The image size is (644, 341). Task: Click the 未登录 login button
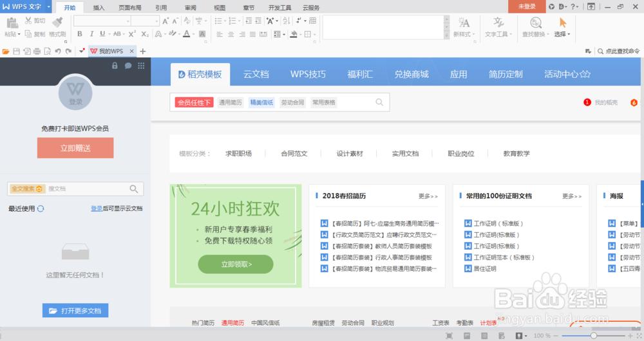(x=527, y=6)
